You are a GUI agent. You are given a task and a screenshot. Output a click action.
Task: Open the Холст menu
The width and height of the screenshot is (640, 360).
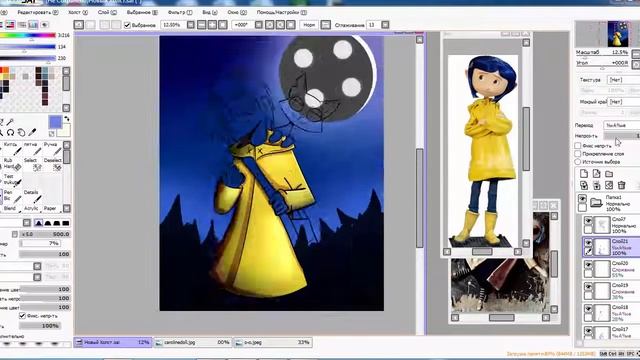coord(78,13)
